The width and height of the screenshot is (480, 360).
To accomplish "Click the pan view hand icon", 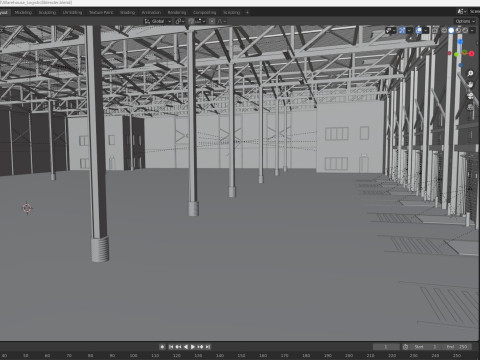I will coord(470,85).
